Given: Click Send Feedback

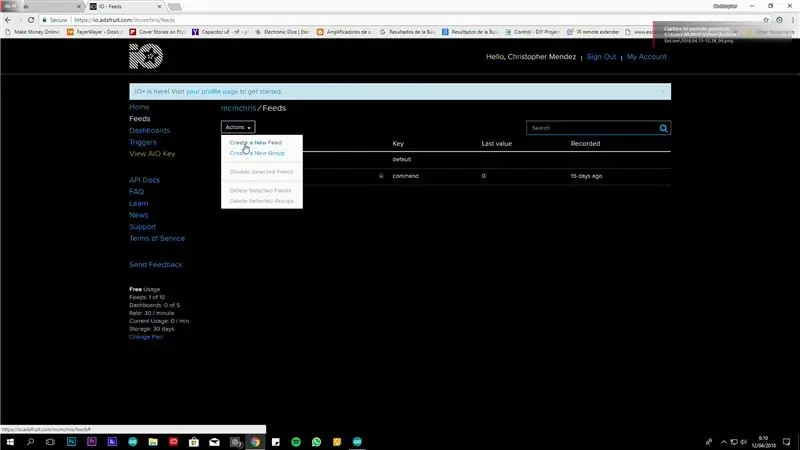Looking at the screenshot, I should (x=156, y=265).
